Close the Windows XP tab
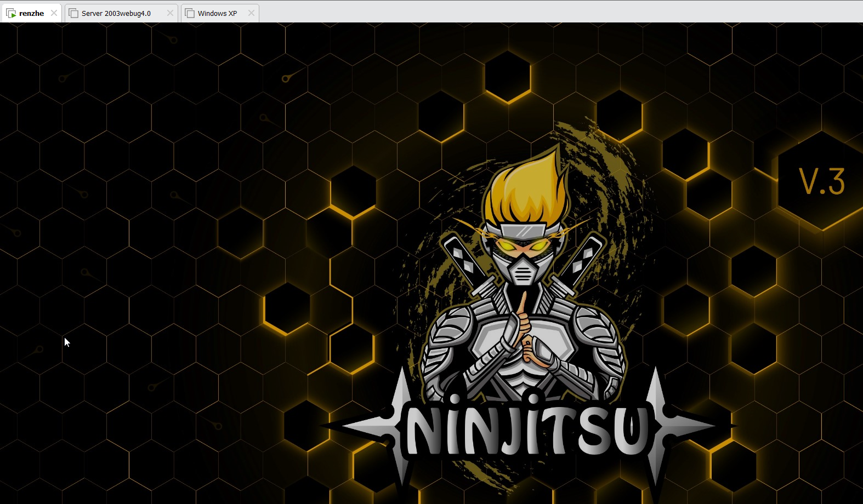The width and height of the screenshot is (863, 504). [x=251, y=13]
